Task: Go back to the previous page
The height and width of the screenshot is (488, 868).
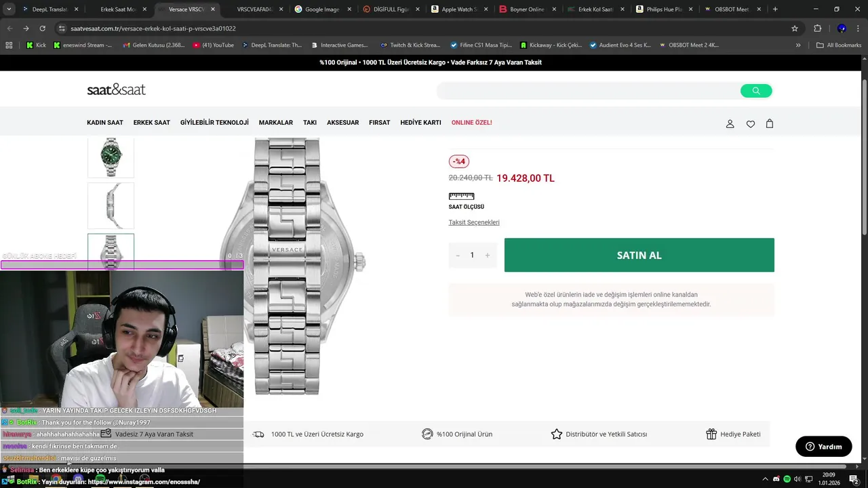Action: (9, 28)
